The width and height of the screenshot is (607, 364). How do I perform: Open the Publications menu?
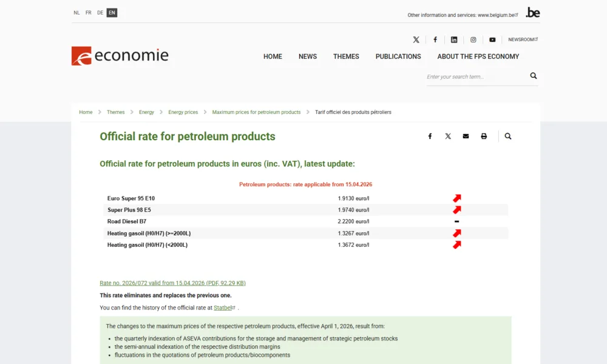(x=398, y=56)
